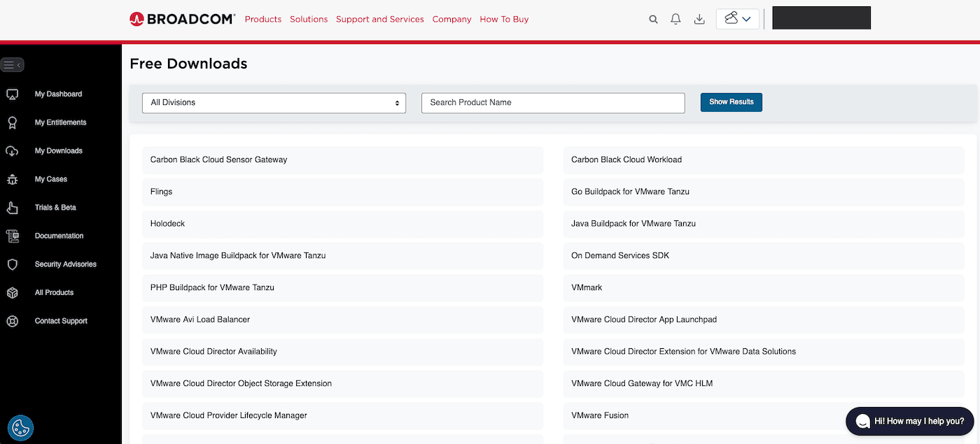Screen dimensions: 980x444
Task: Open the cloud portal switcher dropdown
Action: coord(738,19)
